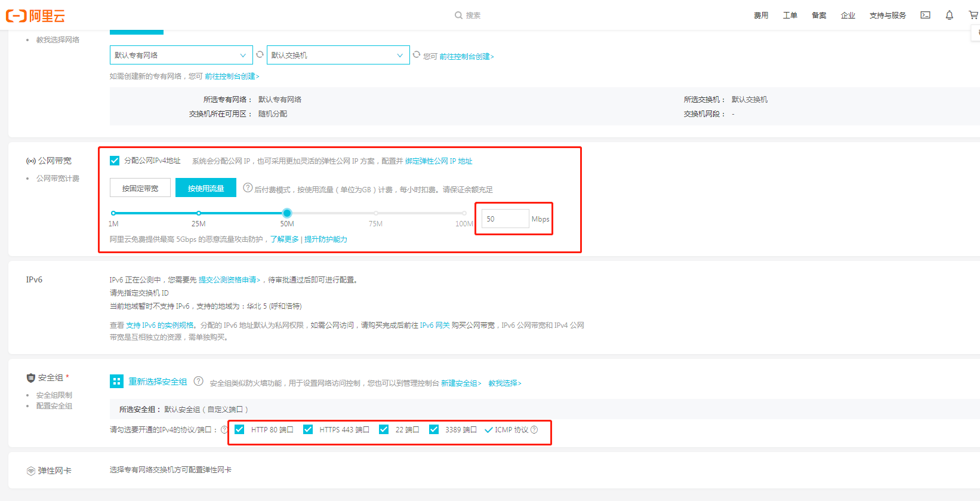980x501 pixels.
Task: Uncheck 分配公网IPv4地址 checkbox
Action: point(115,161)
